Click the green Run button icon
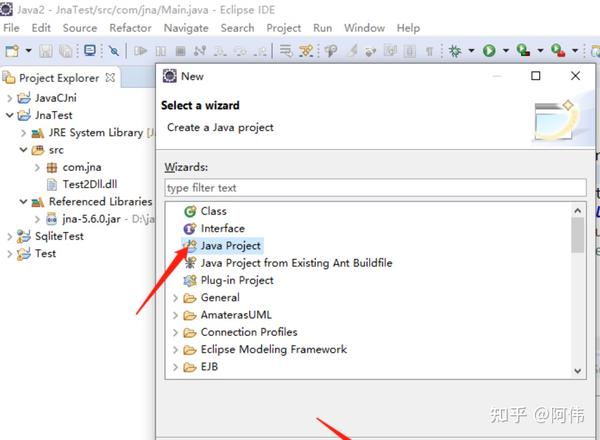Screen dimensions: 600x440 click(x=489, y=51)
